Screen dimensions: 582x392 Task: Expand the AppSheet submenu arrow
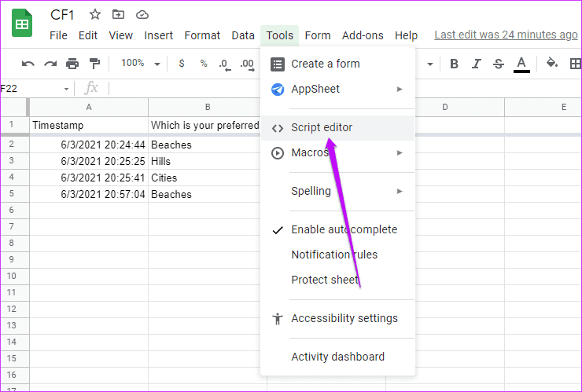point(400,89)
